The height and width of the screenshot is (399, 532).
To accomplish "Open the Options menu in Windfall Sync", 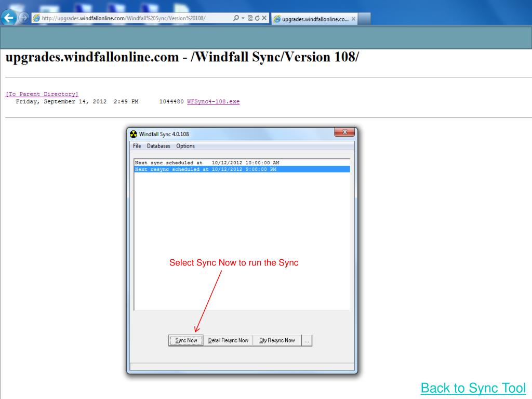I will [185, 146].
